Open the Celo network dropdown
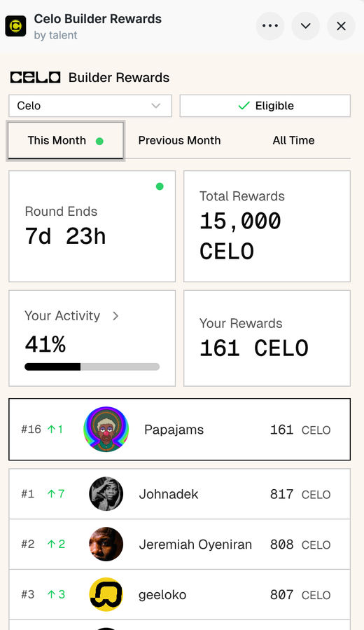Screen dimensions: 364x630 90,106
